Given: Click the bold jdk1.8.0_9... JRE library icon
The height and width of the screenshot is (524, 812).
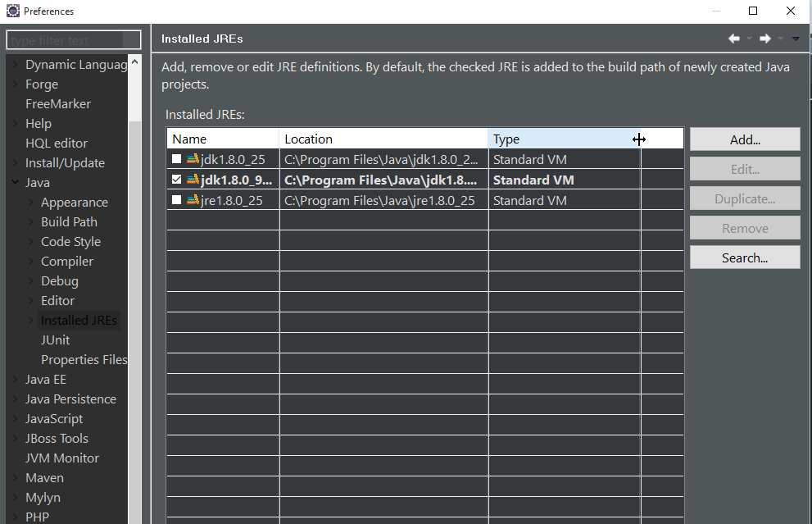Looking at the screenshot, I should 193,180.
